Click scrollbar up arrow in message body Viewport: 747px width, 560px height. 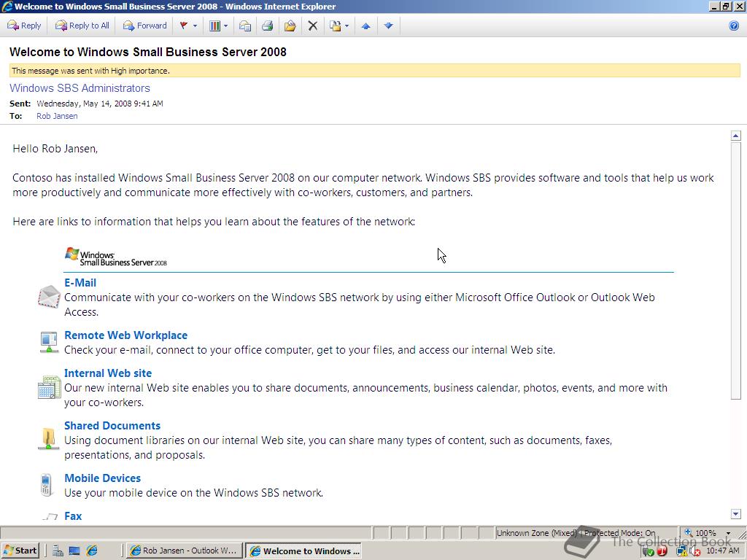(x=735, y=136)
